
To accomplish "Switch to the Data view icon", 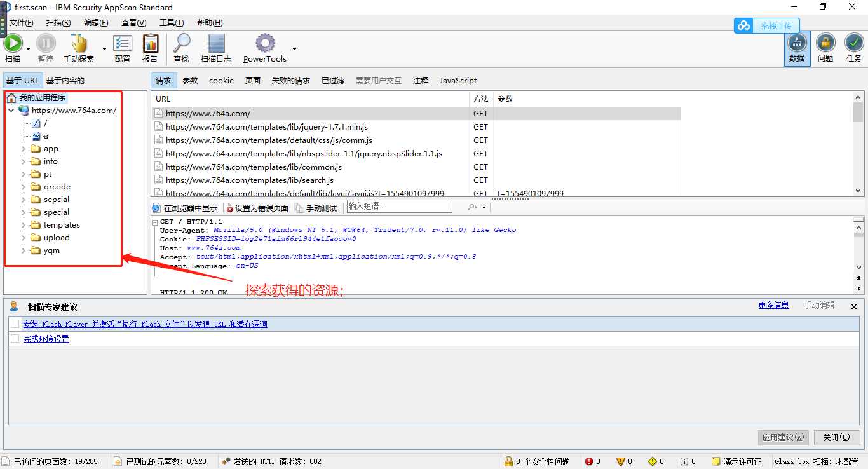I will coord(797,48).
